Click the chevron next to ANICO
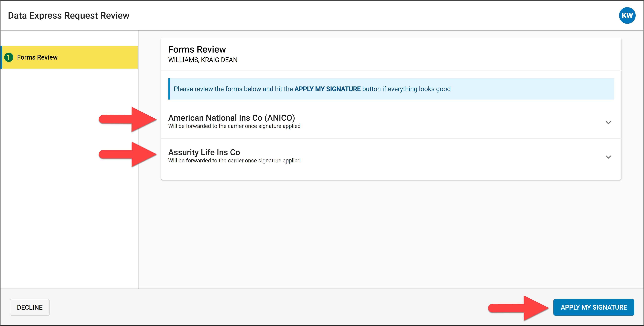 click(x=608, y=123)
